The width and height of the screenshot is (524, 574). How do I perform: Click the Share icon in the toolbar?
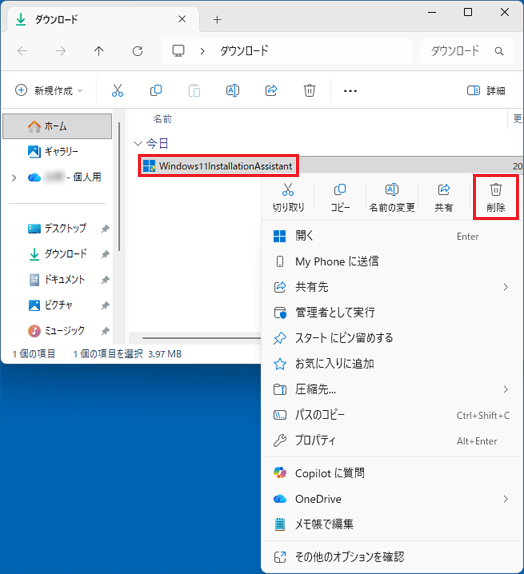pos(271,90)
